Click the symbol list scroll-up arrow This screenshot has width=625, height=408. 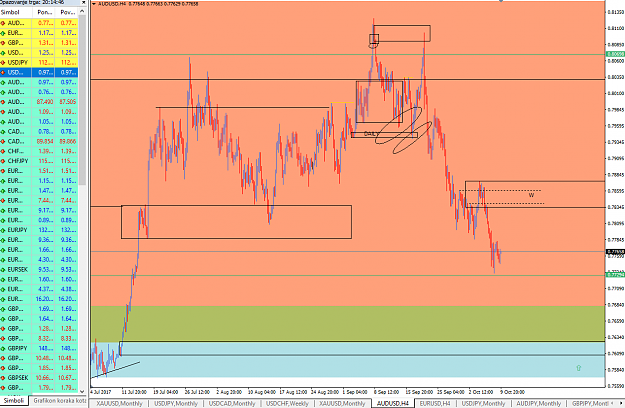(x=82, y=12)
